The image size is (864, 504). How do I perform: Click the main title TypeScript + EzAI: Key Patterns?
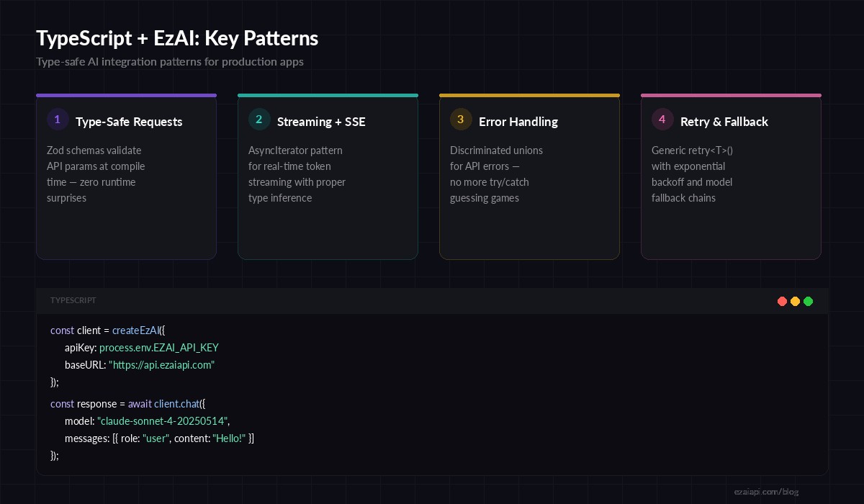(177, 38)
